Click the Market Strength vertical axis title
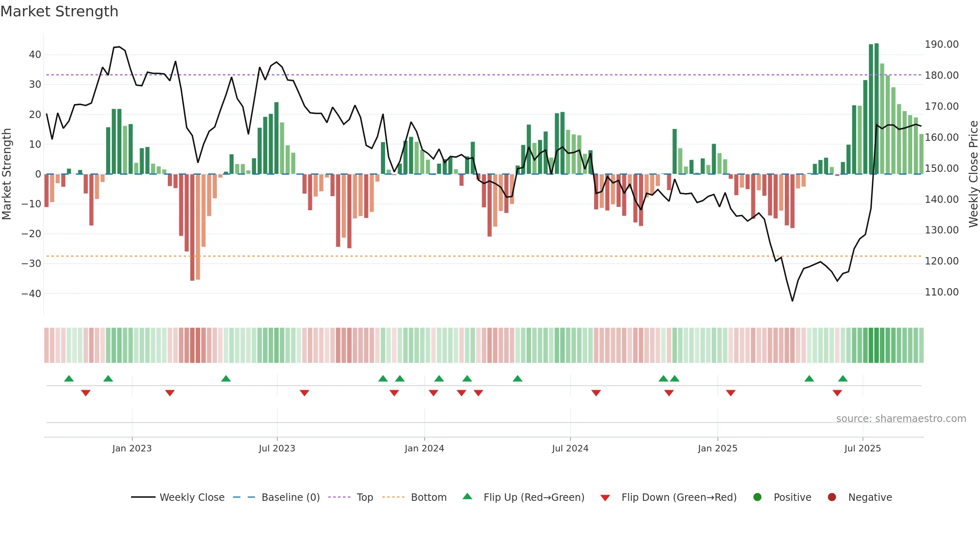Viewport: 980px width, 551px height. coord(7,174)
